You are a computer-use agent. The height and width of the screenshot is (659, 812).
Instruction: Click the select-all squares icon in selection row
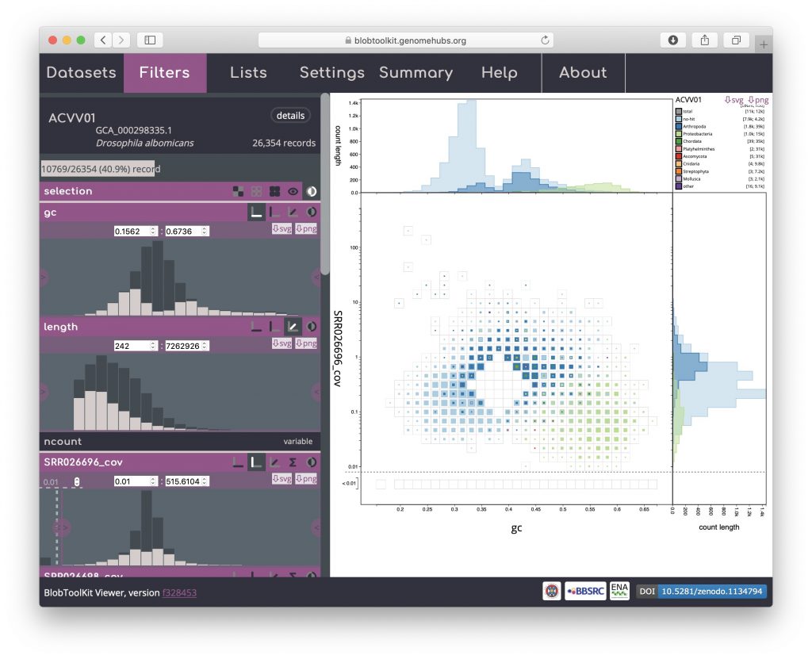pos(274,191)
